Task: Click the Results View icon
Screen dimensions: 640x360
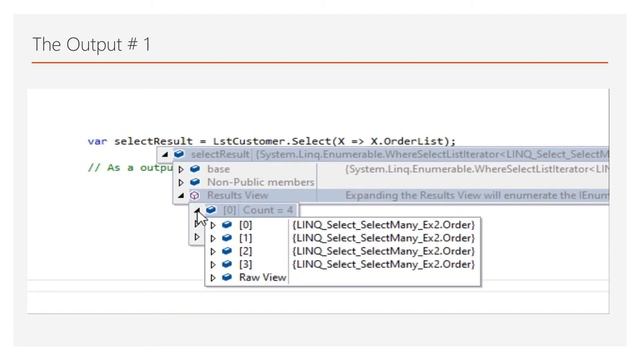Action: 195,196
